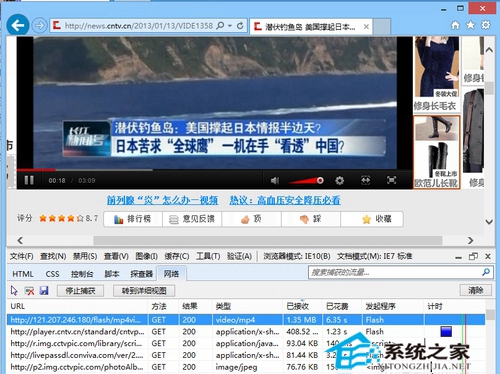
Task: Refresh the page with the reload icon
Action: click(x=240, y=26)
